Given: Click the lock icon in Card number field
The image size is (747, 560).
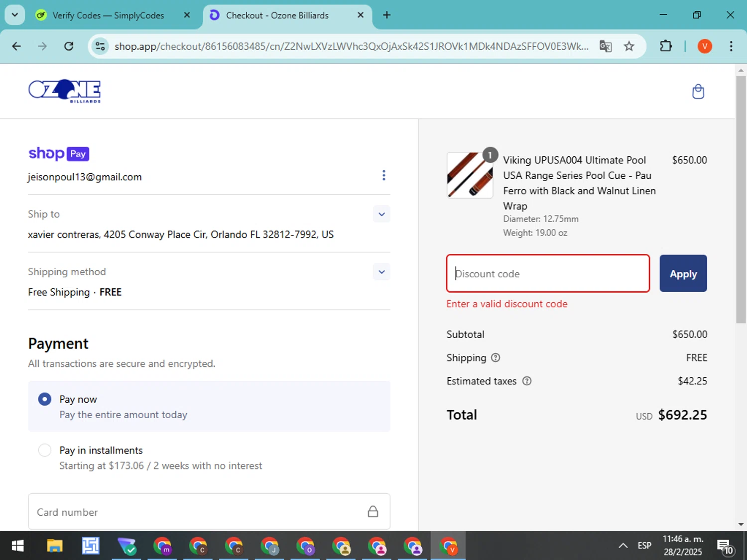Looking at the screenshot, I should 373,511.
